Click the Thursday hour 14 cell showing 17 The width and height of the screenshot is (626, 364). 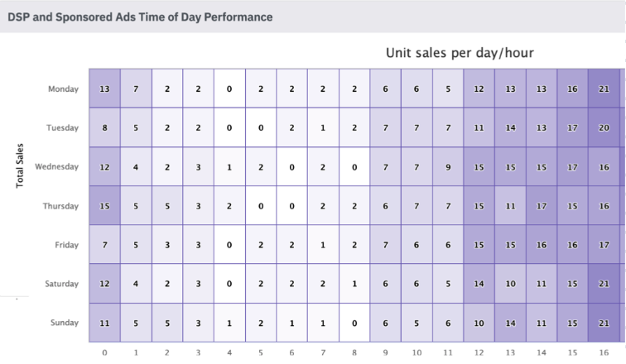pyautogui.click(x=542, y=206)
